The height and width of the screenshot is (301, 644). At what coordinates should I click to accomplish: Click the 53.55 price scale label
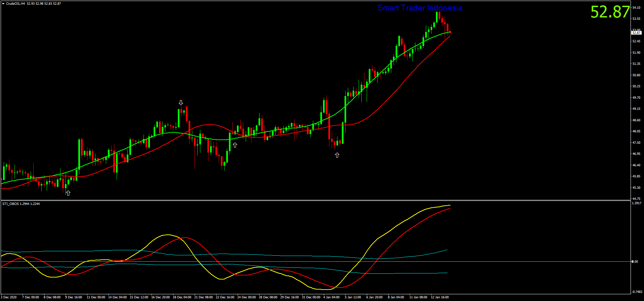click(x=636, y=19)
